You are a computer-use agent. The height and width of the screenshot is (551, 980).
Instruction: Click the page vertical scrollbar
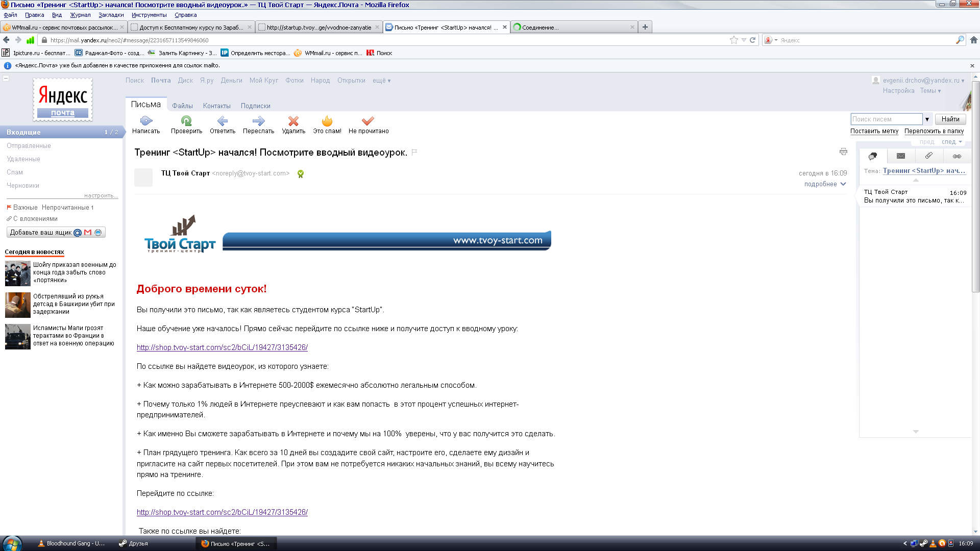pyautogui.click(x=975, y=186)
